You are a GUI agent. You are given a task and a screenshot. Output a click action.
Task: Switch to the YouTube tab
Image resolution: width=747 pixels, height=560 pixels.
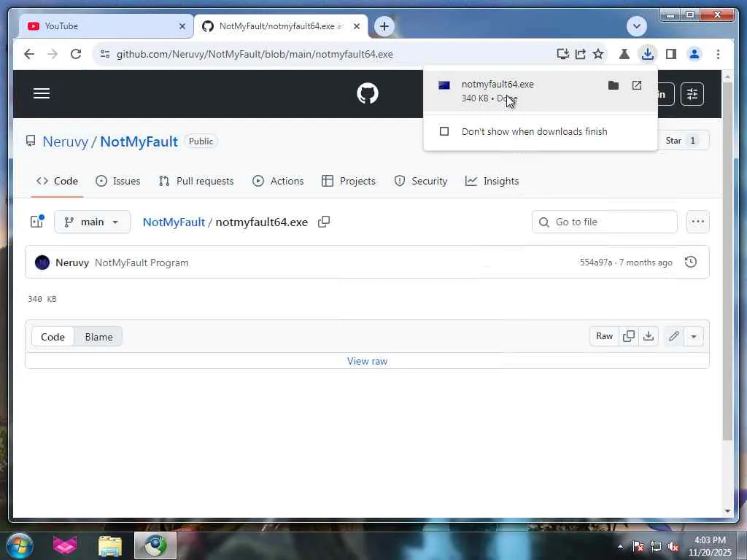[106, 26]
